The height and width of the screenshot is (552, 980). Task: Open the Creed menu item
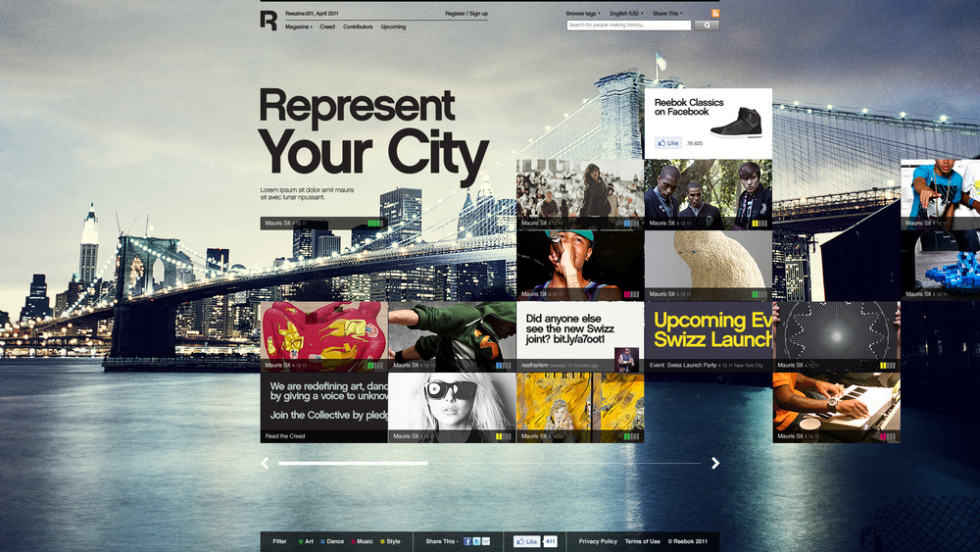coord(327,26)
